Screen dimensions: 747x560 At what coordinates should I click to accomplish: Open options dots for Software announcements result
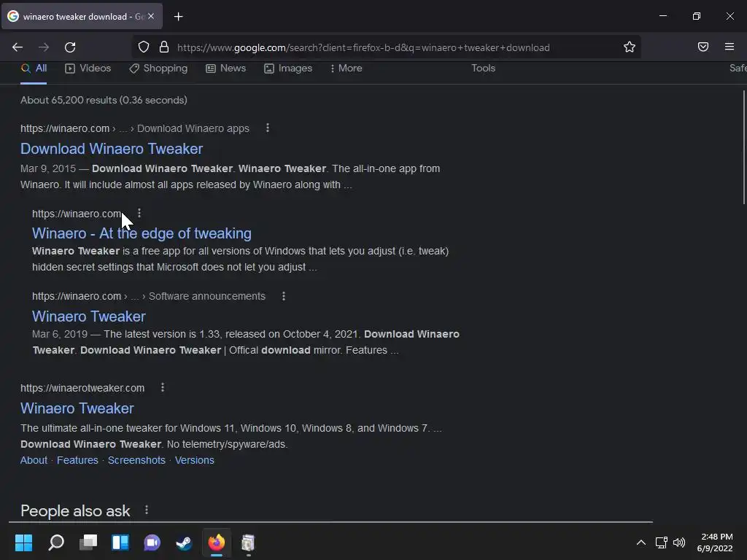tap(284, 296)
